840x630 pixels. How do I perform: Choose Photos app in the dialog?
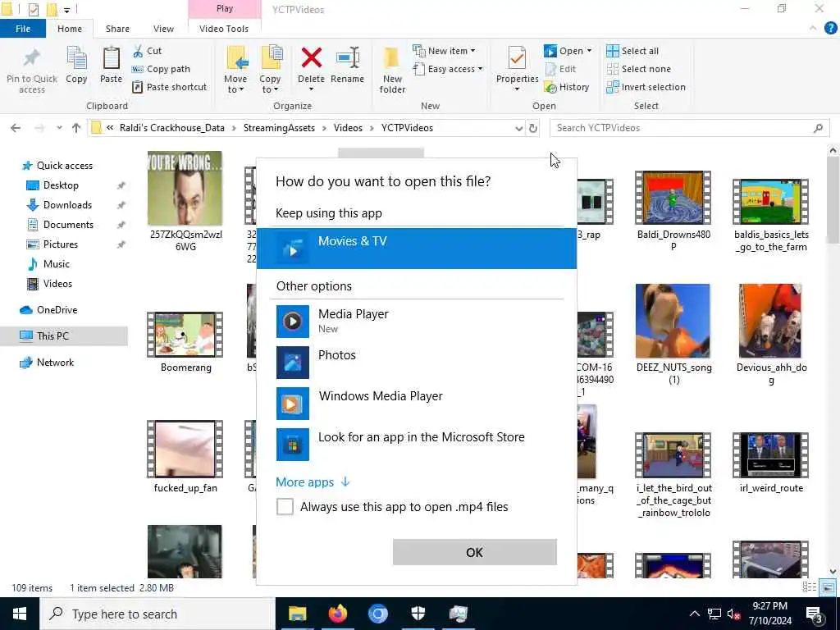coord(417,362)
